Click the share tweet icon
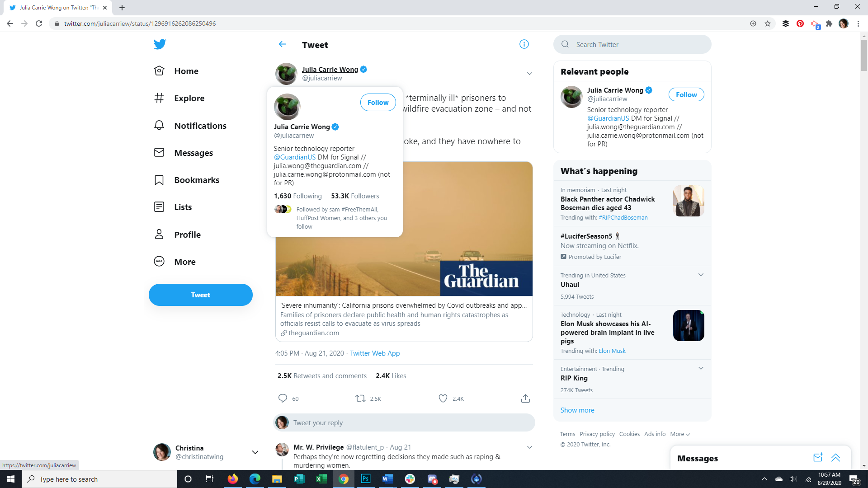 click(525, 399)
